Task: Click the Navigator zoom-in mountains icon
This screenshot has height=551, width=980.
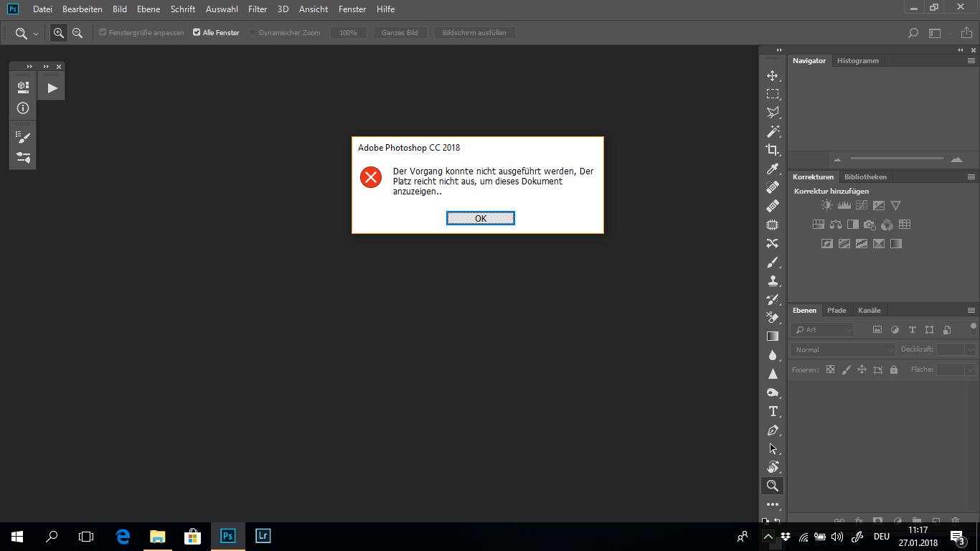Action: click(x=956, y=159)
